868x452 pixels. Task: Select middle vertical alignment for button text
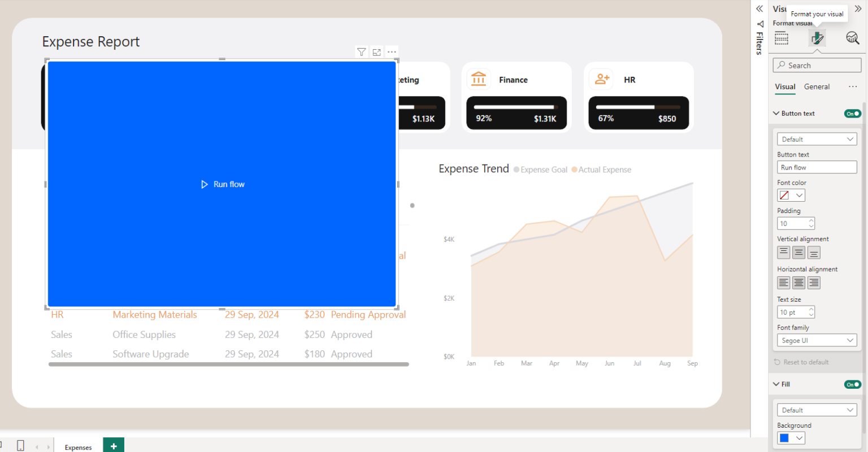[x=798, y=252]
